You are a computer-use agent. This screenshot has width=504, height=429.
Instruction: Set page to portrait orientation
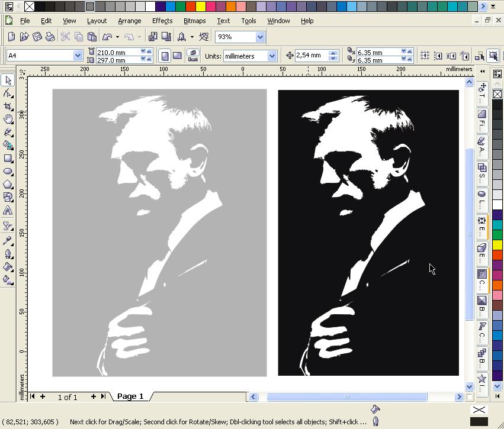[165, 56]
